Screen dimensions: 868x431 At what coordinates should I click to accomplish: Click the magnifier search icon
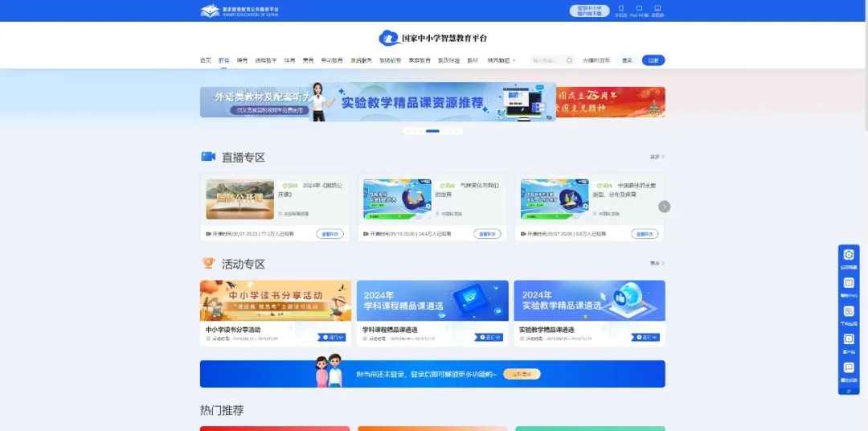(569, 60)
